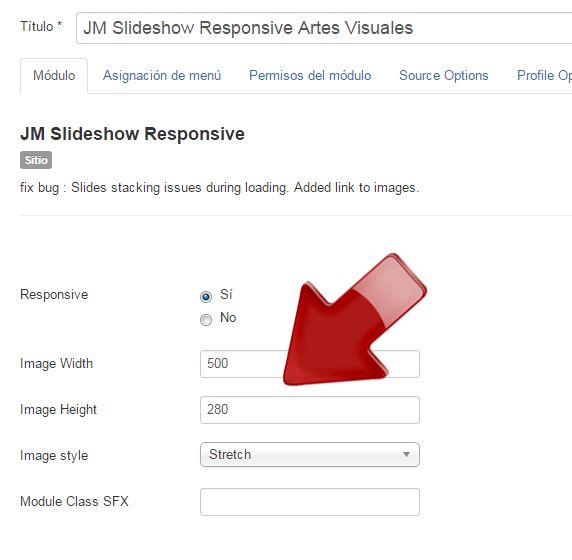Open the Asignación de menú tab
This screenshot has width=572, height=560.
(x=162, y=76)
